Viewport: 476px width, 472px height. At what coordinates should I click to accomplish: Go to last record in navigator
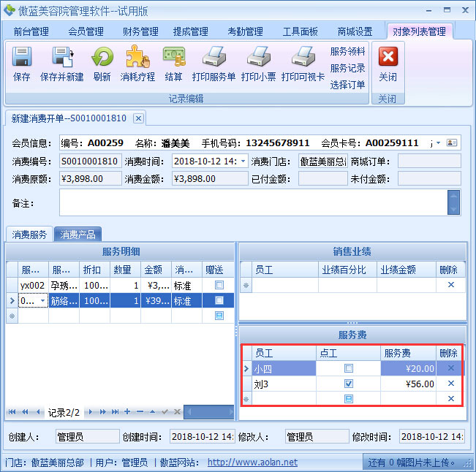tap(115, 412)
